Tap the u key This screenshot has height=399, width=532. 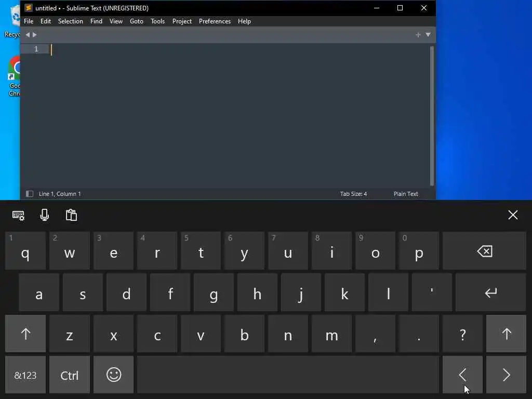[x=288, y=251]
